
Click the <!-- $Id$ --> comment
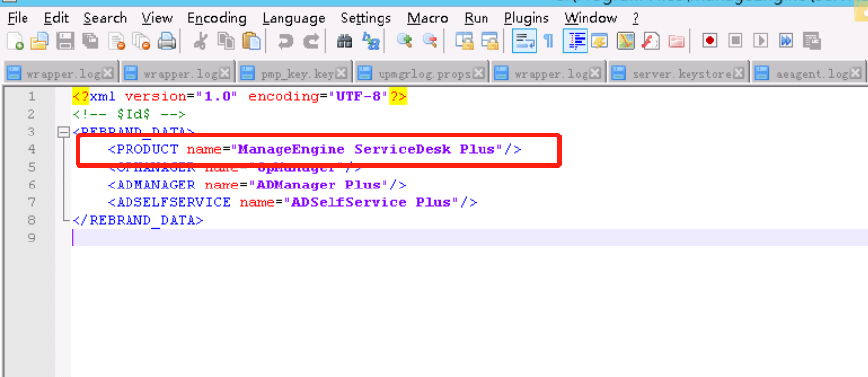point(129,115)
